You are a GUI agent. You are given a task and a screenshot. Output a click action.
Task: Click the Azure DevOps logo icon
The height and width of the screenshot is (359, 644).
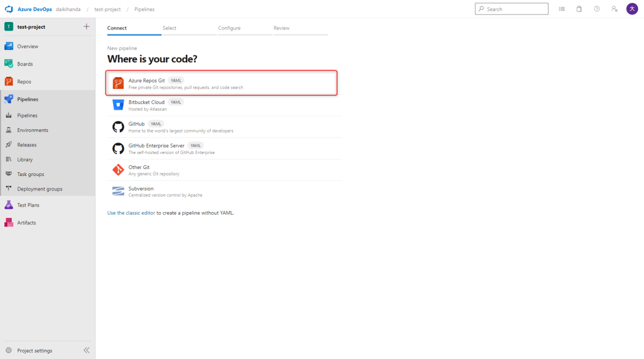[x=9, y=9]
